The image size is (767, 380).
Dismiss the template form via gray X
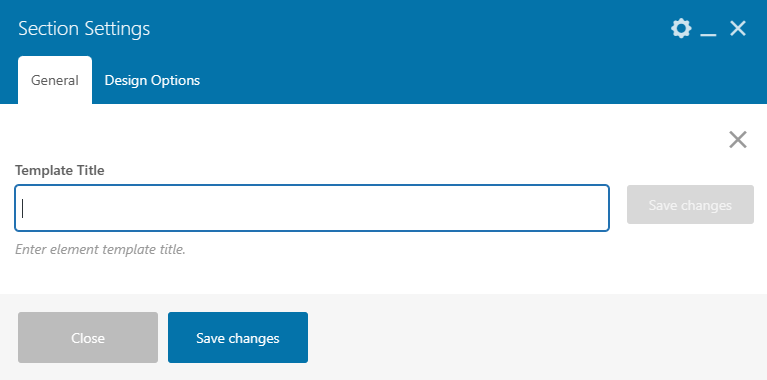(x=738, y=139)
